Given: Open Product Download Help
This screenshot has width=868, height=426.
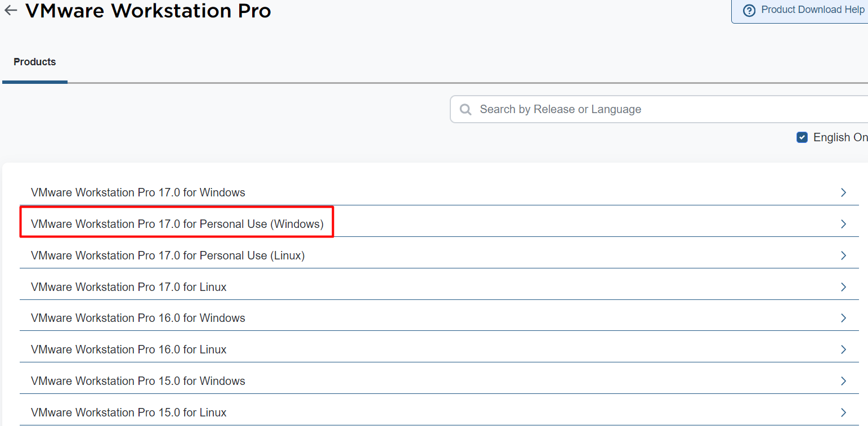Looking at the screenshot, I should point(812,10).
